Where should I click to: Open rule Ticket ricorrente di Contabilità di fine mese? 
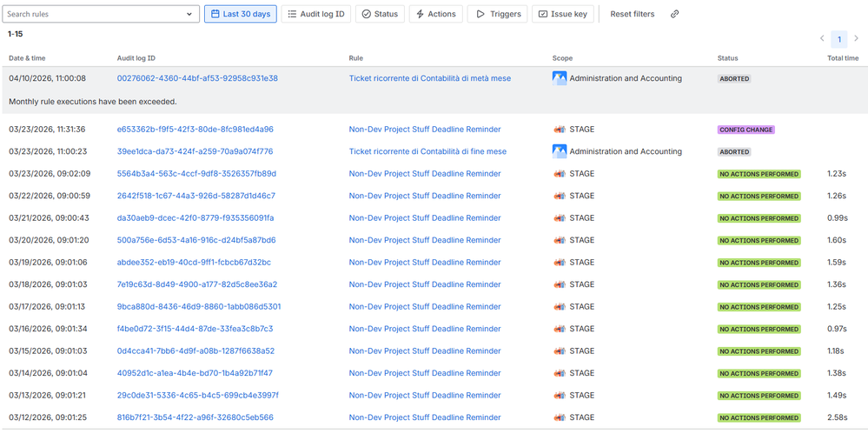coord(427,152)
